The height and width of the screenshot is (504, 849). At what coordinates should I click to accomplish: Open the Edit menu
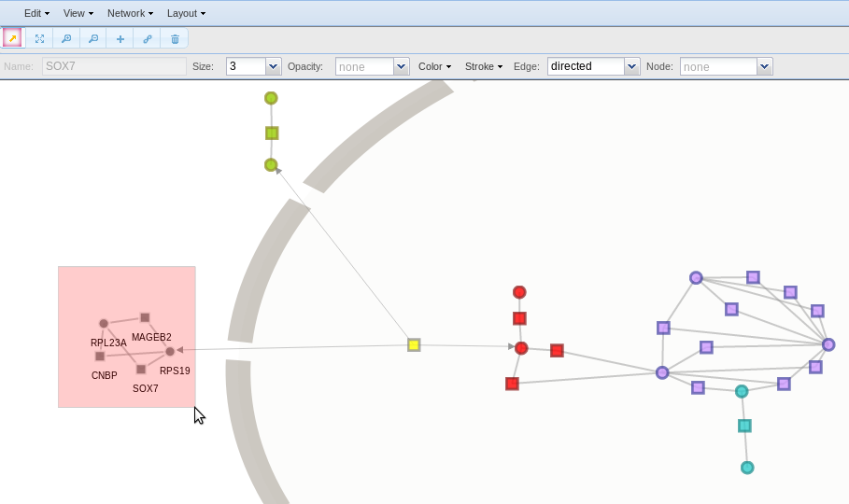pos(36,13)
